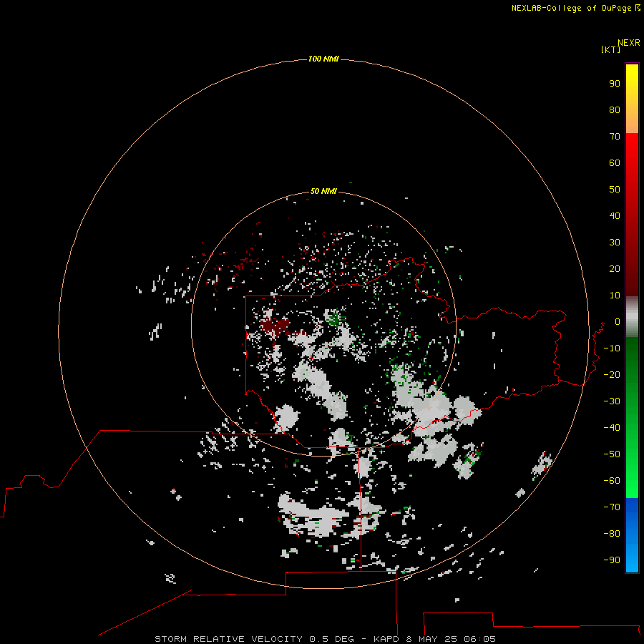Pick the green band of the color scale
This screenshot has height=644, width=644.
click(x=632, y=417)
